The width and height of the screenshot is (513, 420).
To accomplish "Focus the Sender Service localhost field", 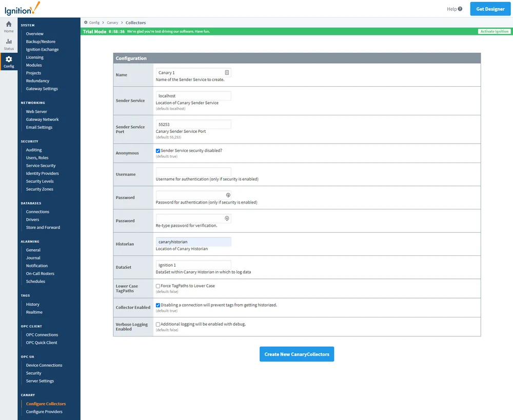I will 193,96.
